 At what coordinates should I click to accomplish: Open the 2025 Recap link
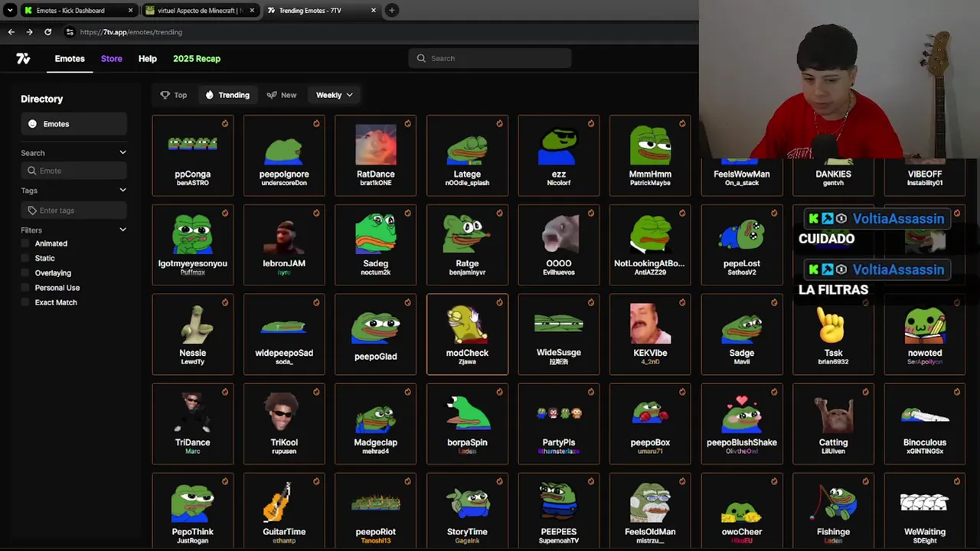[x=197, y=59]
